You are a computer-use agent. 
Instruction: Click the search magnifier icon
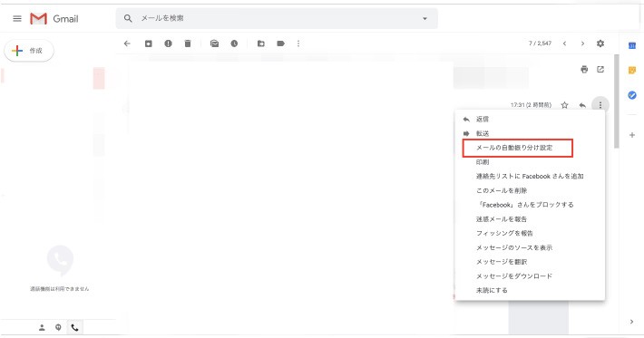(x=128, y=18)
